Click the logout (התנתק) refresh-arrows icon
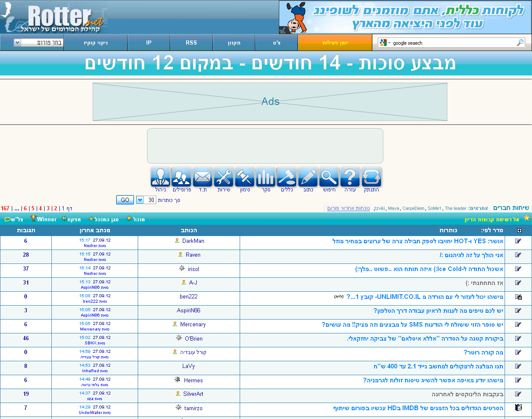This screenshot has width=532, height=419. tap(371, 177)
